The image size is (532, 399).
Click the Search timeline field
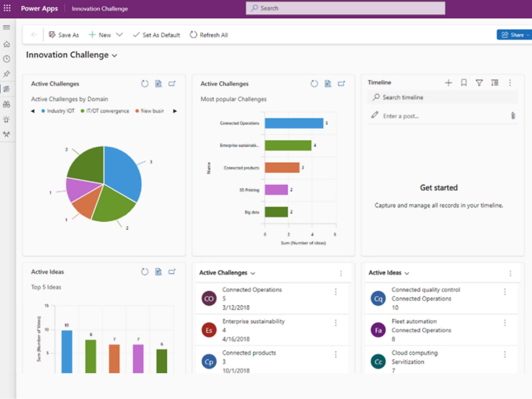point(442,97)
